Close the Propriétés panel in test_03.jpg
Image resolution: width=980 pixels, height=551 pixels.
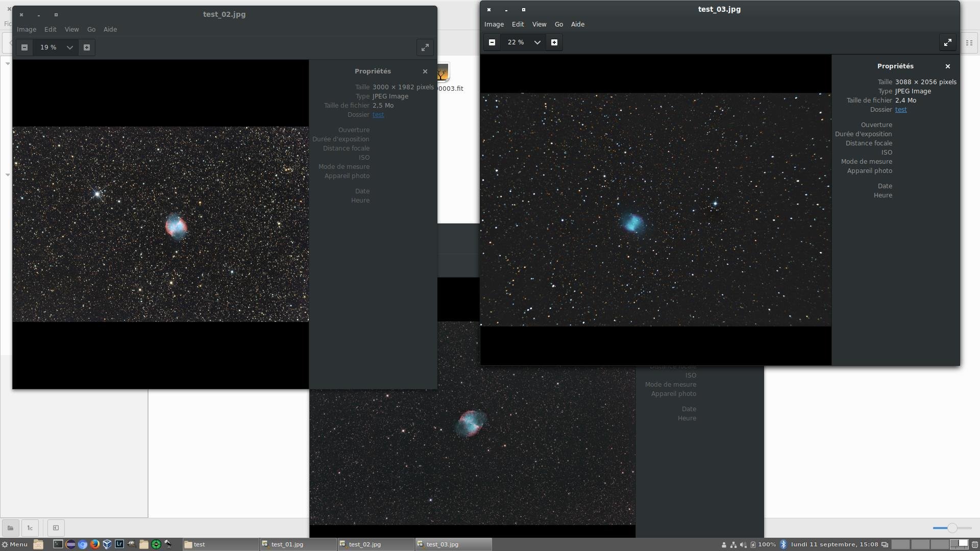click(x=948, y=66)
